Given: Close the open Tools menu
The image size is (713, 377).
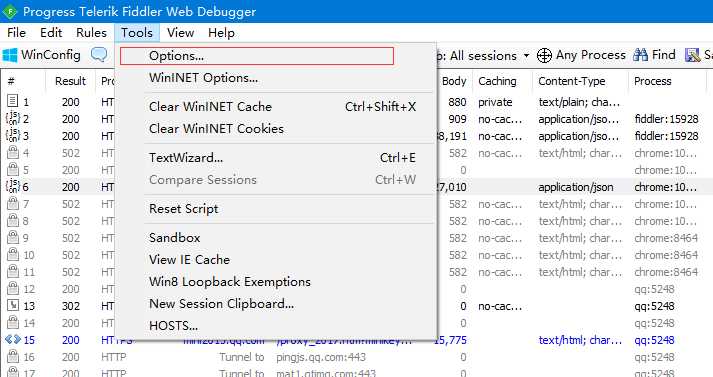Looking at the screenshot, I should pos(137,33).
